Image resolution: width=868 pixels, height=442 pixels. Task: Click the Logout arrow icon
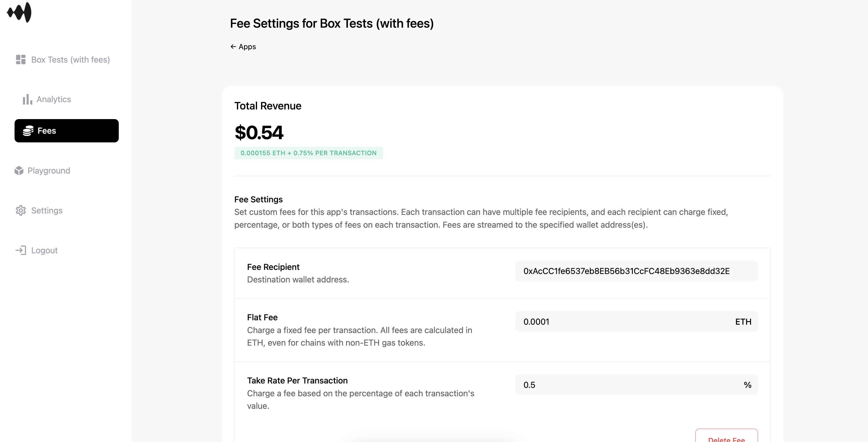coord(21,250)
